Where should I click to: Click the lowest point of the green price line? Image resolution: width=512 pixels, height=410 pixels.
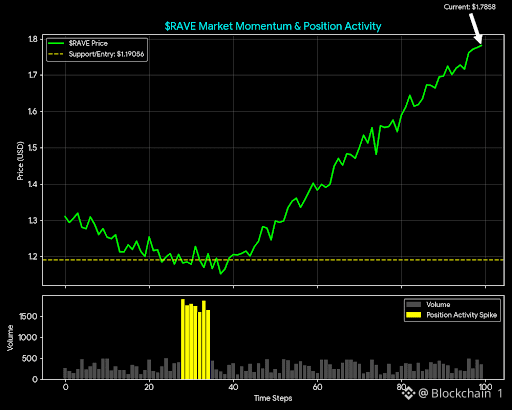(x=220, y=274)
